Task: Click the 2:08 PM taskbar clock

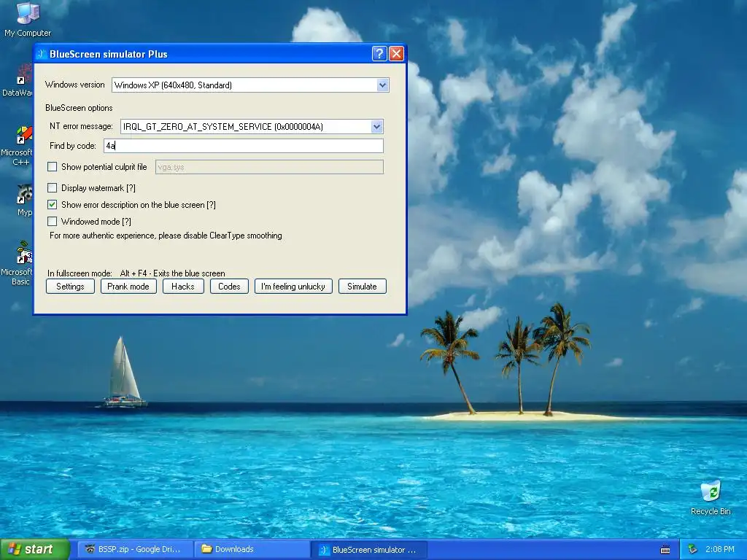Action: tap(719, 549)
